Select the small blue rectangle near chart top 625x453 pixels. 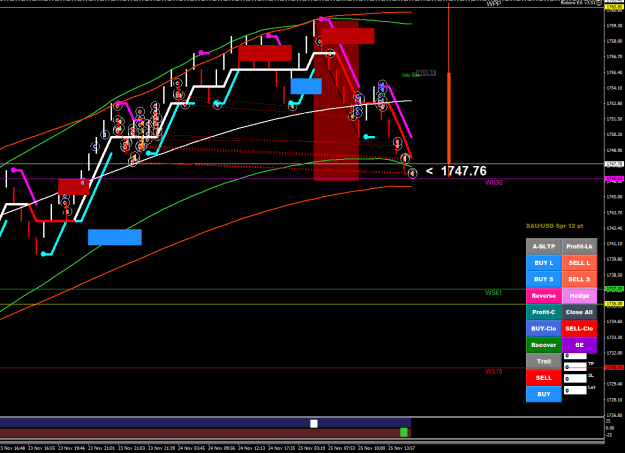306,86
